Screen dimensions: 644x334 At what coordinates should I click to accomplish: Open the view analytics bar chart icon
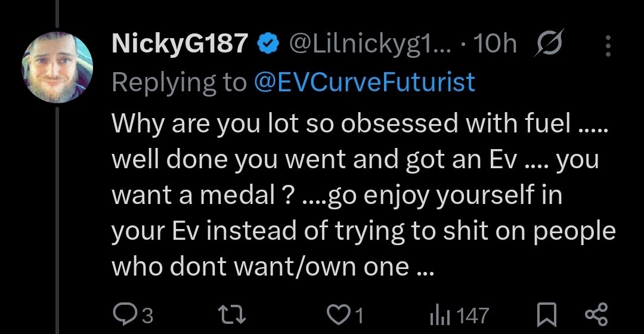(438, 315)
